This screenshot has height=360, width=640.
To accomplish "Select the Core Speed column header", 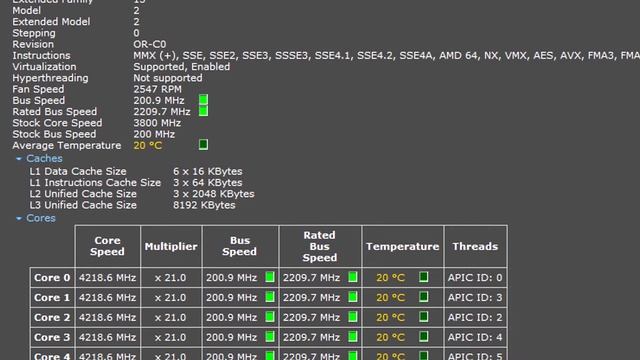I will [107, 246].
